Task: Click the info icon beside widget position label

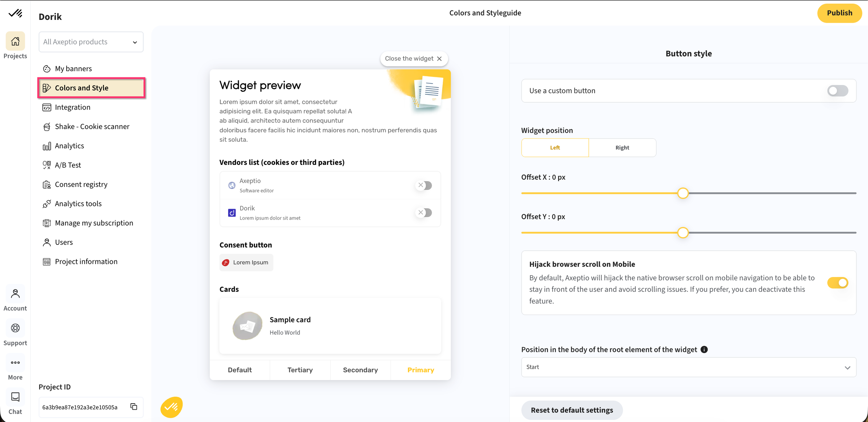Action: (704, 349)
